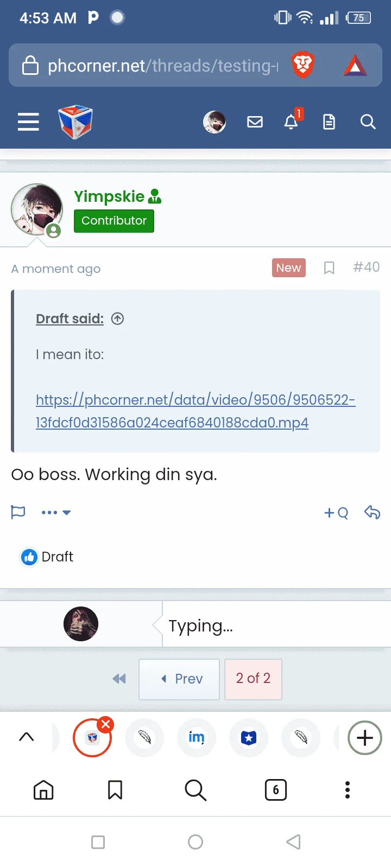Screen dimensions: 391x868
Task: Collapse the tab strip with the up chevron
Action: point(27,737)
